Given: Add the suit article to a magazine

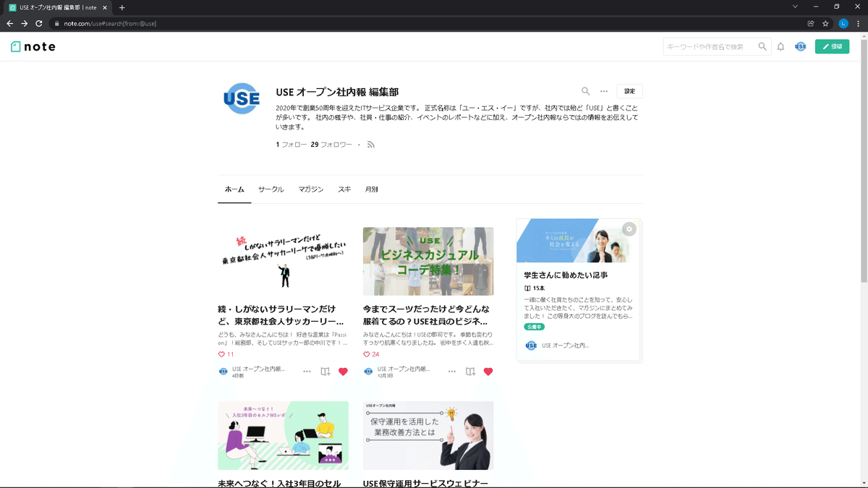Looking at the screenshot, I should [471, 372].
